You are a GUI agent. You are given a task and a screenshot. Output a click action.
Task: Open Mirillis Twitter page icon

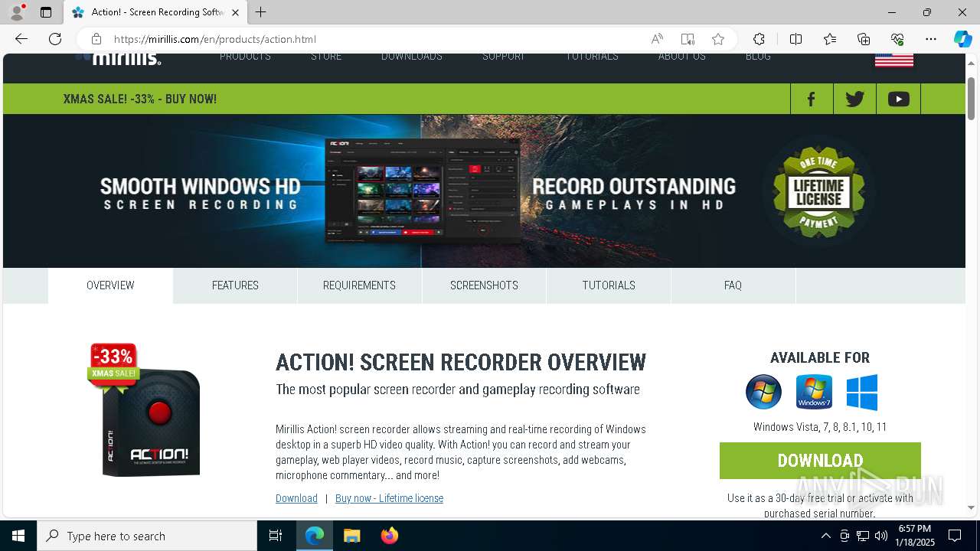(x=854, y=99)
